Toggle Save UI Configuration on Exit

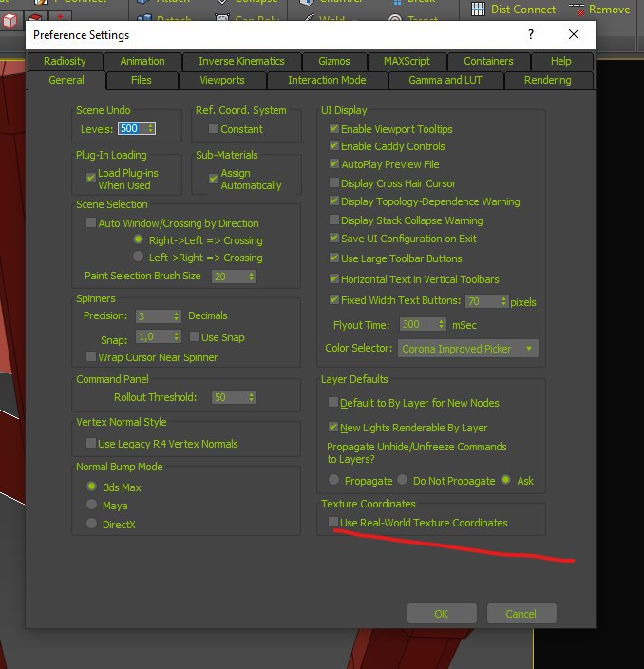(x=334, y=238)
